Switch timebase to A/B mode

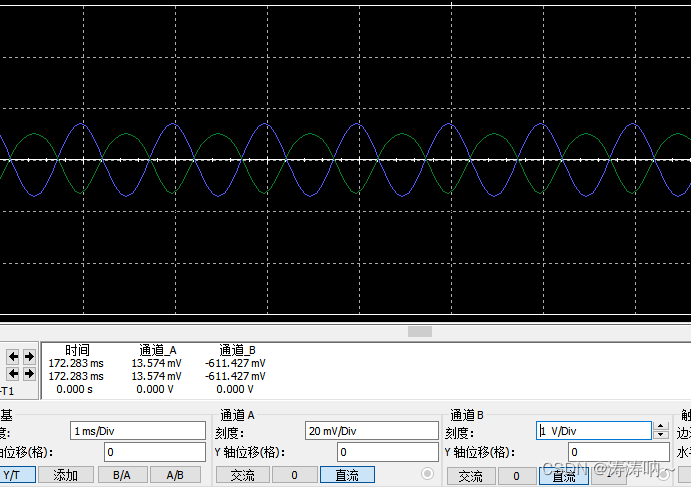[175, 475]
